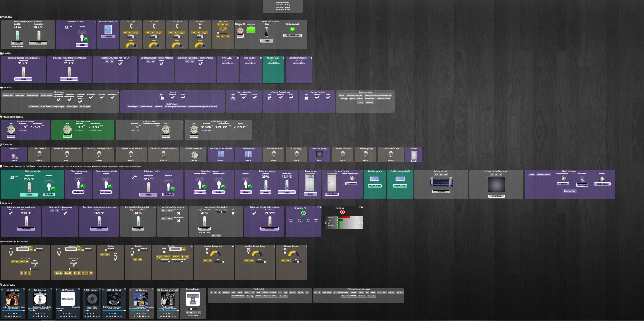Switch Lumière Garage Une On
This screenshot has width=644, height=321.
point(205,260)
